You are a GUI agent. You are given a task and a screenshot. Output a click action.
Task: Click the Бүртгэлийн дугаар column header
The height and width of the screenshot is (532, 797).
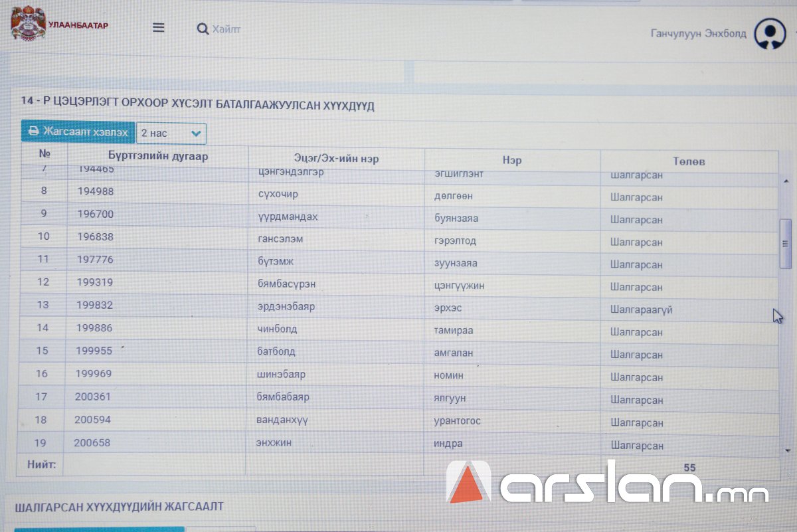(x=158, y=157)
